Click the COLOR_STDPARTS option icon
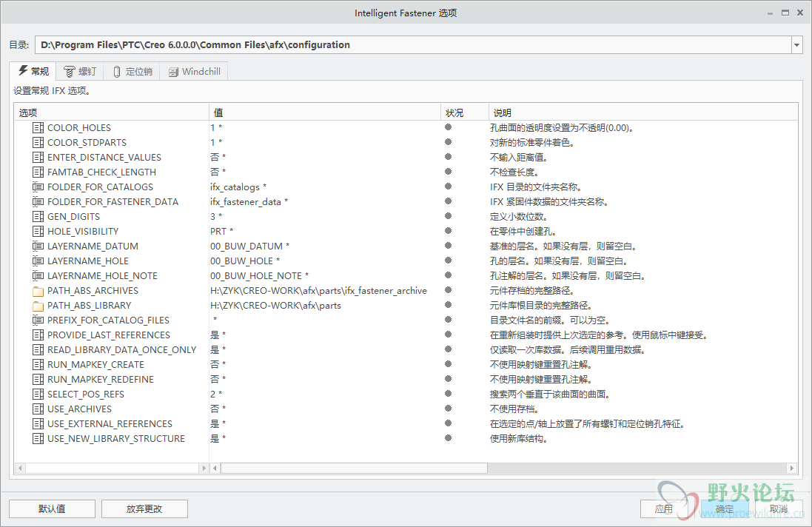 38,142
